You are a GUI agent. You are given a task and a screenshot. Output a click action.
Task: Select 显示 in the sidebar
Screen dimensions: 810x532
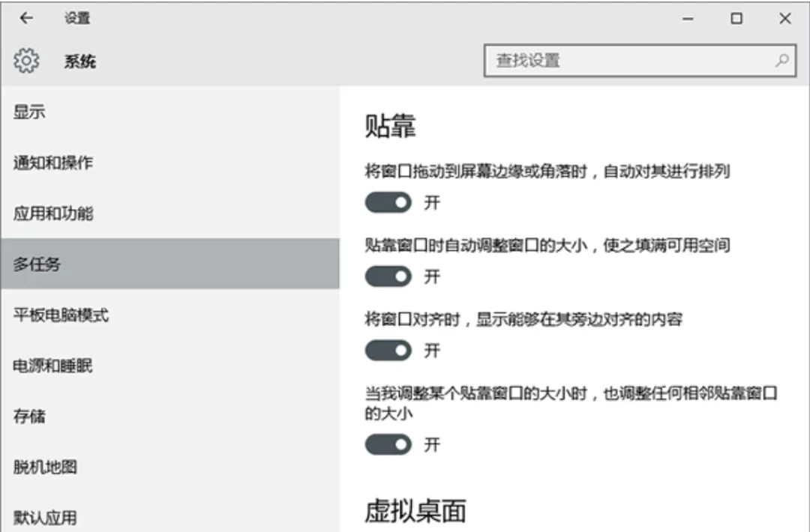tap(30, 111)
